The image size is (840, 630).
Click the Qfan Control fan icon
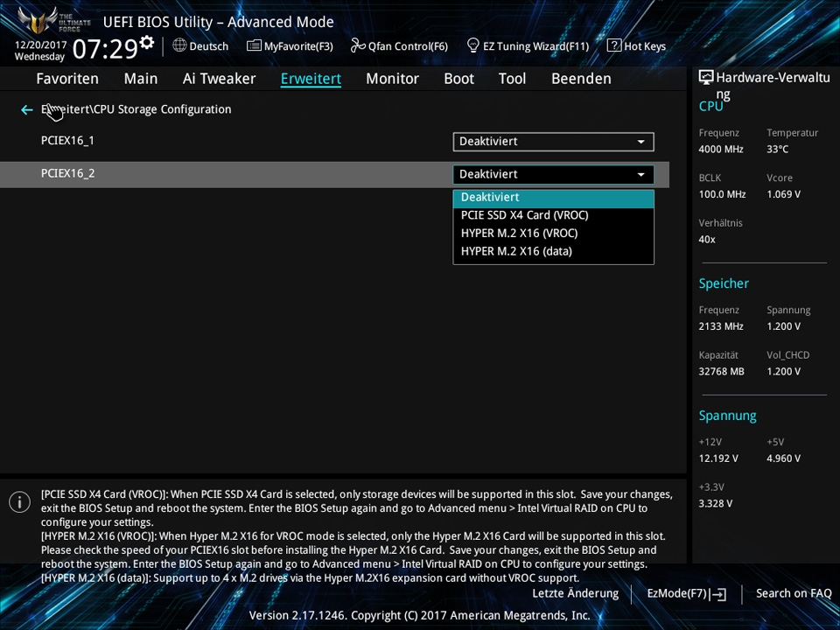click(358, 45)
